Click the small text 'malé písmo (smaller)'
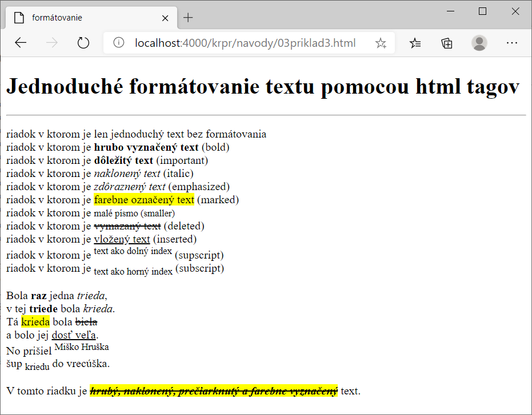Image resolution: width=532 pixels, height=415 pixels. tap(134, 213)
